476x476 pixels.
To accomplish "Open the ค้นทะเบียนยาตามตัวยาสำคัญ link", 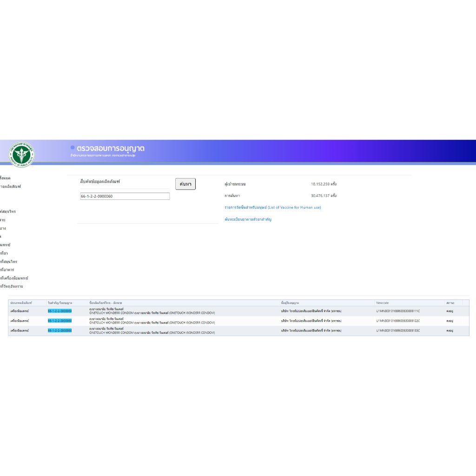I will point(248,219).
